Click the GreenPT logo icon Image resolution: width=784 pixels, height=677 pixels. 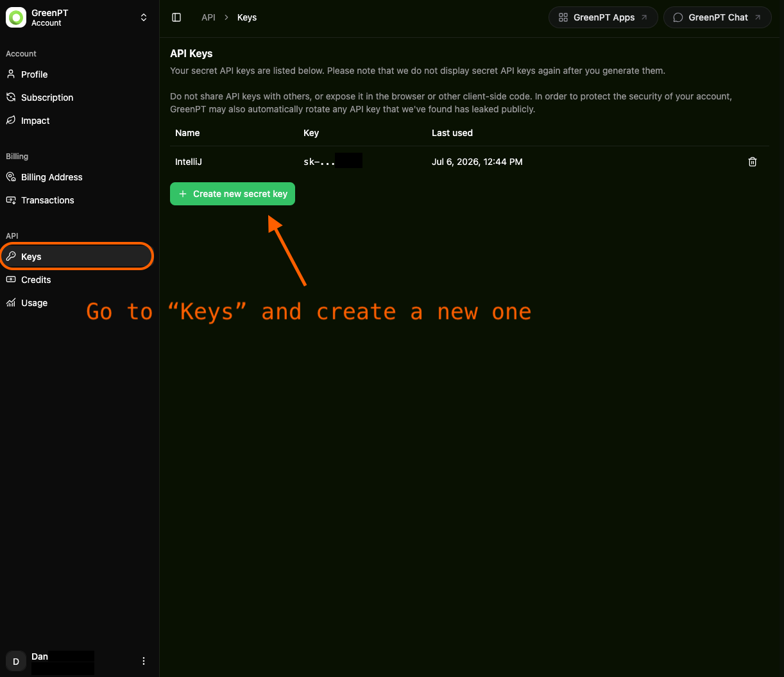[16, 17]
